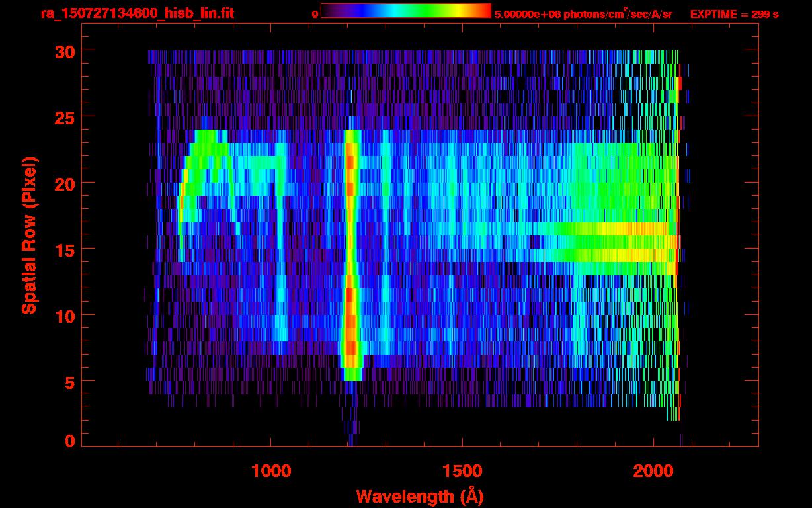Click the Spatial Row (Pixel) axis label
This screenshot has height=508, width=812.
(x=29, y=235)
